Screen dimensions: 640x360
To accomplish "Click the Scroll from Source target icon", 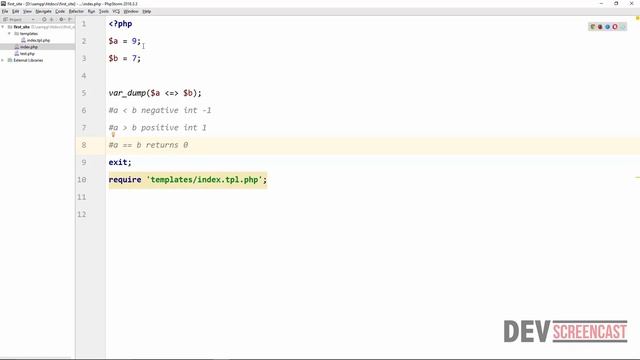I will coord(44,19).
